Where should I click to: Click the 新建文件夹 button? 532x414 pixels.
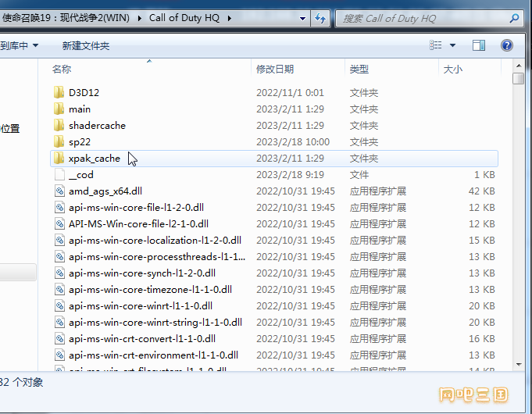(85, 45)
